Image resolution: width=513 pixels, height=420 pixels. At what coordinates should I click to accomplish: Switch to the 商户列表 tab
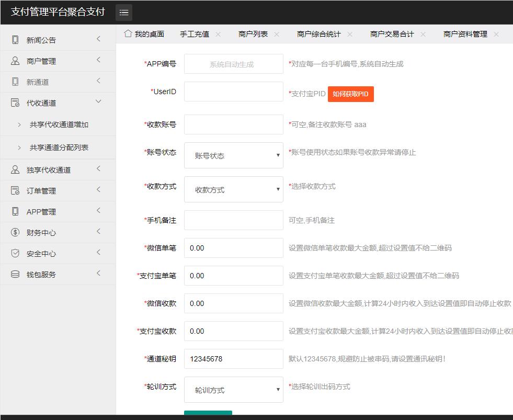tap(253, 34)
